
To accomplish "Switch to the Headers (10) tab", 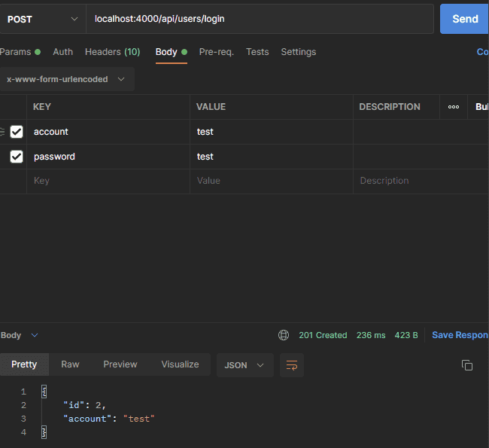I will [112, 52].
